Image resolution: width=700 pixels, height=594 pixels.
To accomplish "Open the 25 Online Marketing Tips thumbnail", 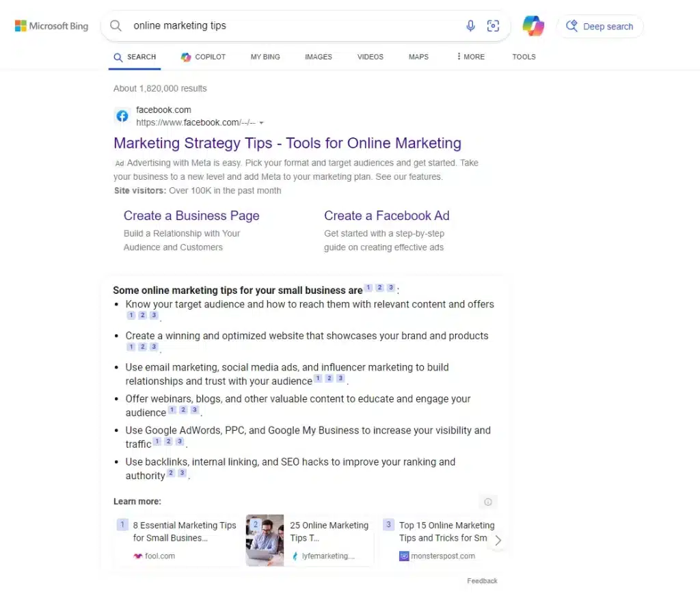I will 265,540.
